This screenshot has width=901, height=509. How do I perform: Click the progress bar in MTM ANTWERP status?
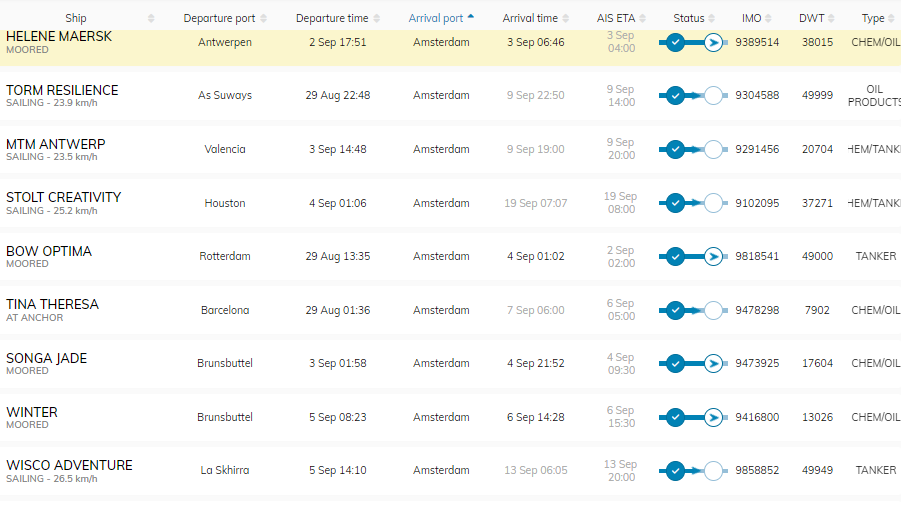[694, 150]
